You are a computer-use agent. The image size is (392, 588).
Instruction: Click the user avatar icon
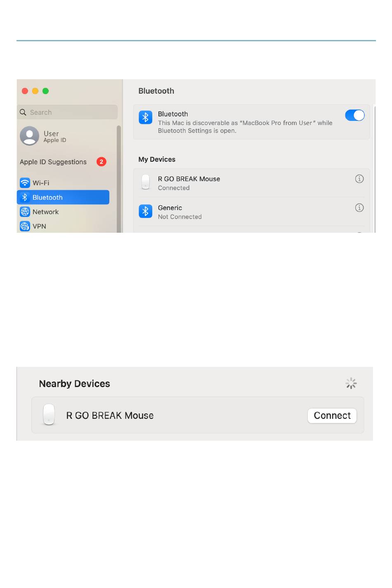pos(29,136)
